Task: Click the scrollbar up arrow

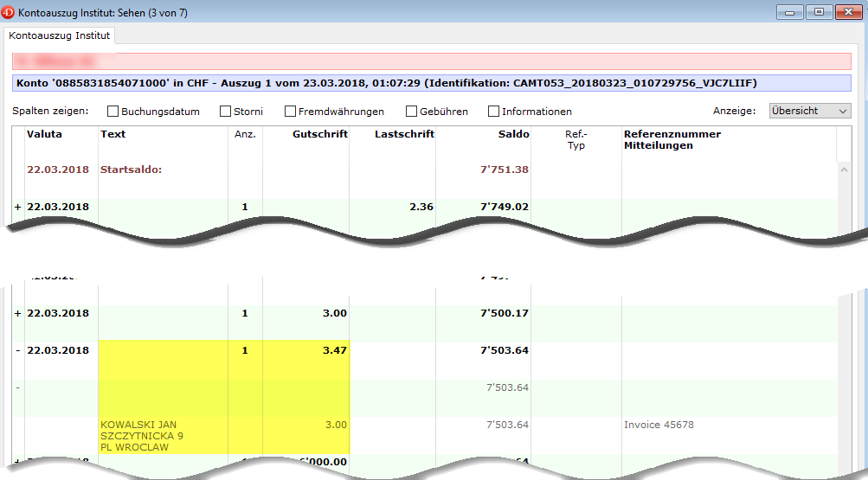Action: 844,168
